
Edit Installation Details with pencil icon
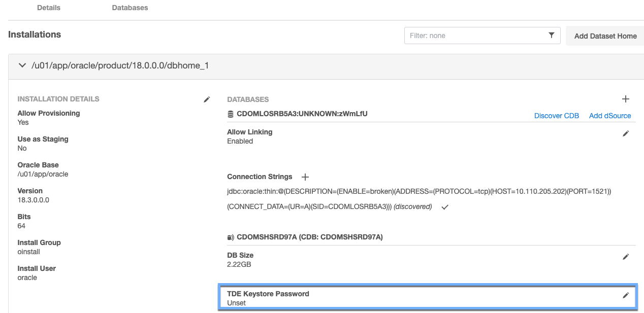[207, 99]
